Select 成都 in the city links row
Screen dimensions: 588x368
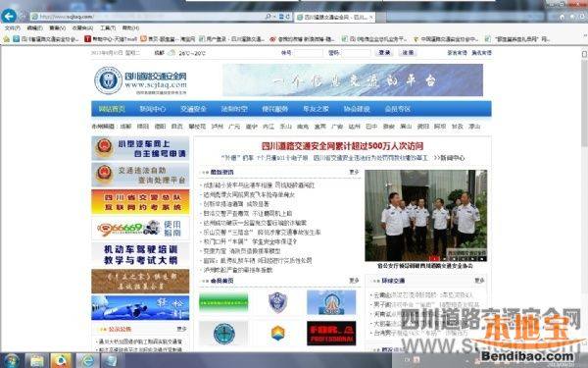pos(125,127)
